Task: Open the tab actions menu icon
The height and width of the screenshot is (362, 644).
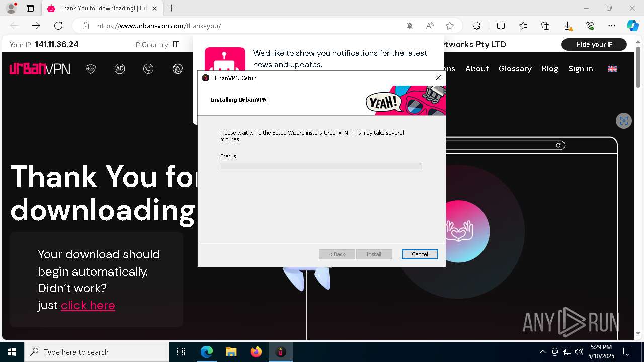Action: coord(30,8)
